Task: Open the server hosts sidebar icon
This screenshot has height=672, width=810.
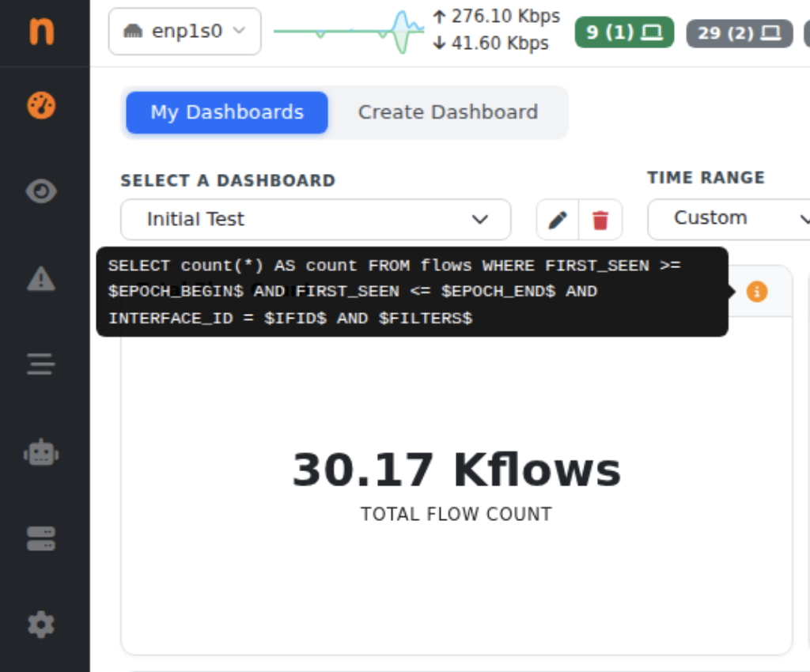Action: (41, 539)
